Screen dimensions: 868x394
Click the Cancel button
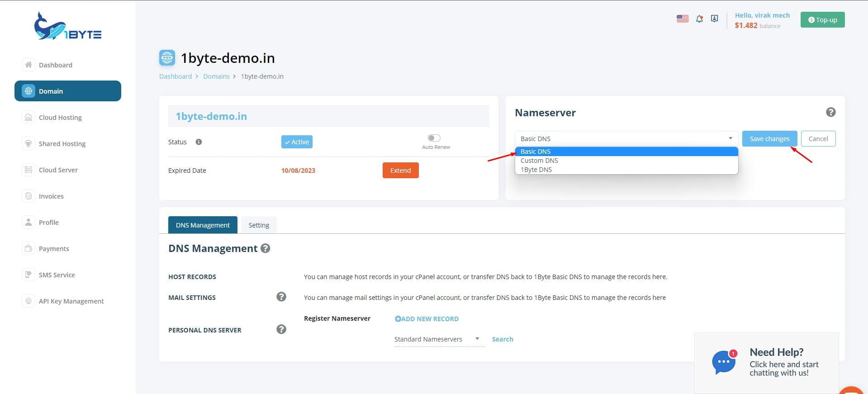(818, 138)
